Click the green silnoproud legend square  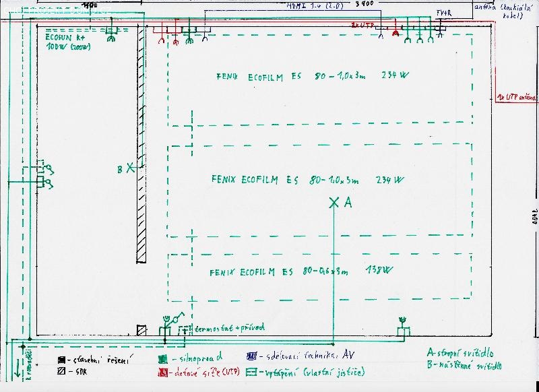coord(163,360)
